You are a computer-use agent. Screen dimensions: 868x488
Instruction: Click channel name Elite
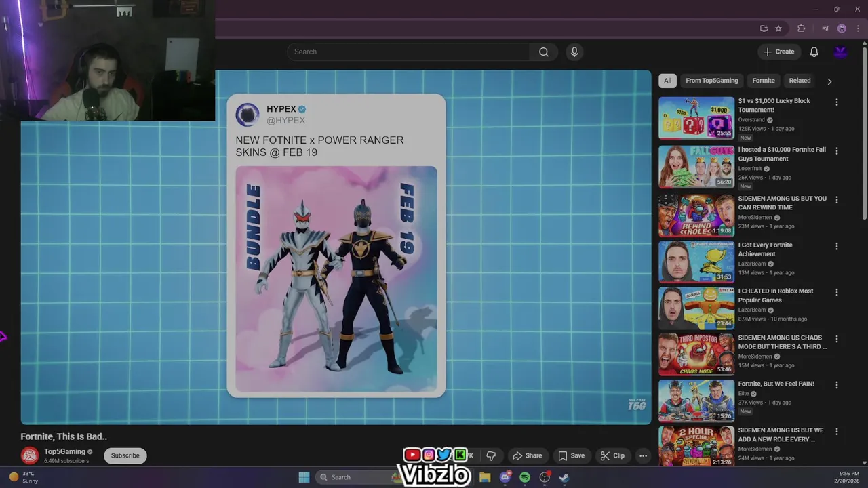[743, 393]
